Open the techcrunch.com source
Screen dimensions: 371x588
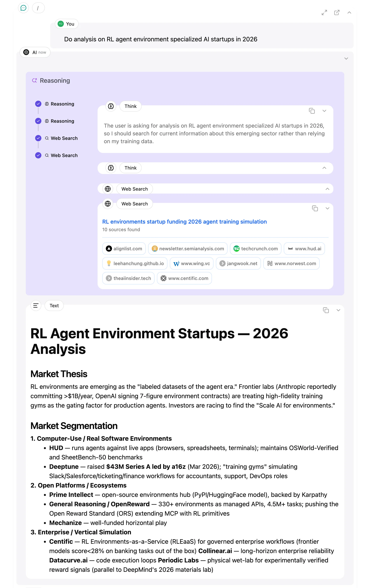[255, 249]
